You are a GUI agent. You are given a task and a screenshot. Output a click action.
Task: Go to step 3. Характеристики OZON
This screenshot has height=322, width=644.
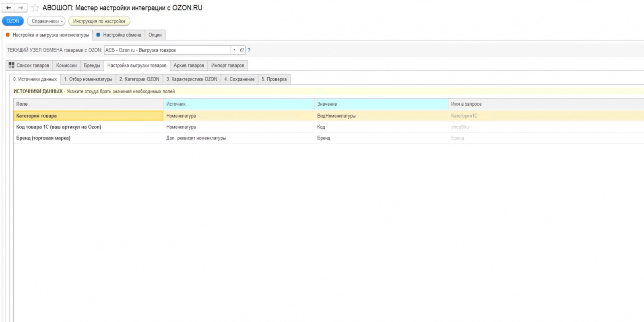click(192, 79)
